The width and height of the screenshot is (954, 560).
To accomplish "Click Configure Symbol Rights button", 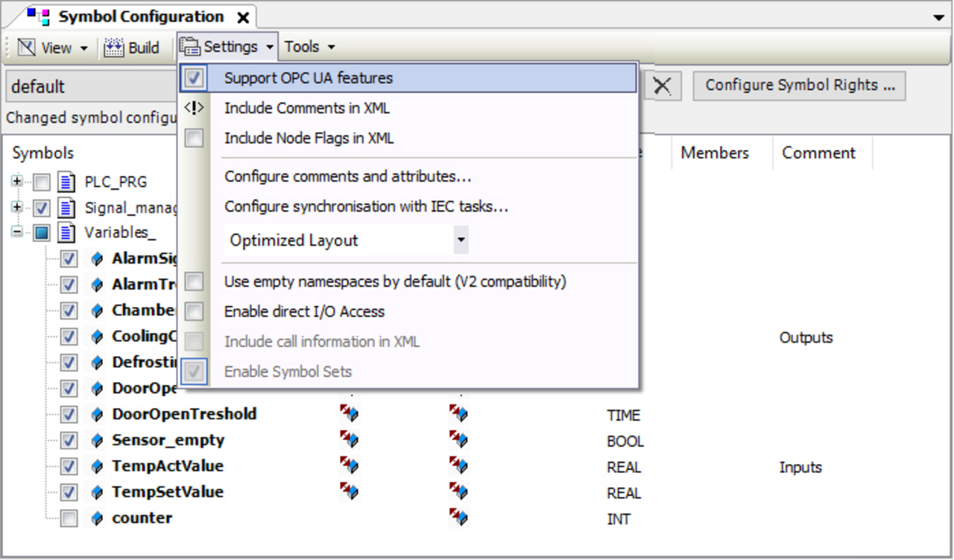I will (799, 86).
